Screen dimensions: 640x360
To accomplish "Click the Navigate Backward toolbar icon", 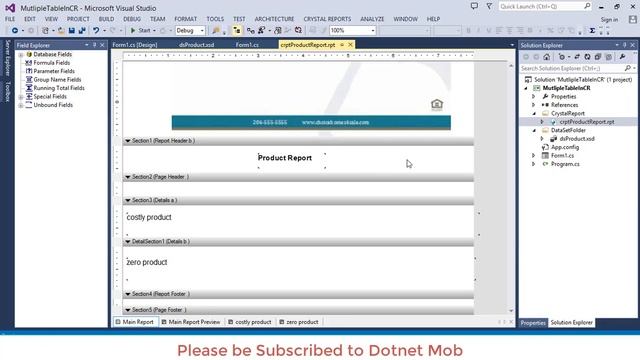I will [x=15, y=31].
